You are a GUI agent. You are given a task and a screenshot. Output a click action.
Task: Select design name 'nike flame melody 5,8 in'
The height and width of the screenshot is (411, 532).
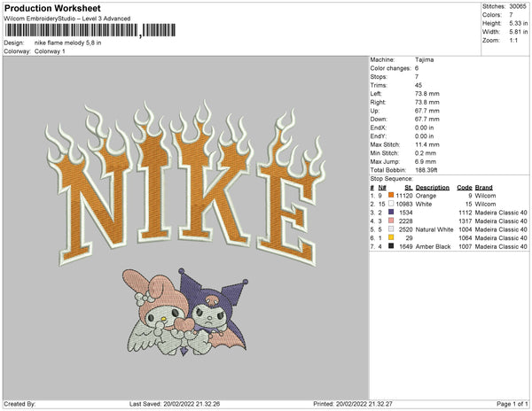pyautogui.click(x=68, y=43)
